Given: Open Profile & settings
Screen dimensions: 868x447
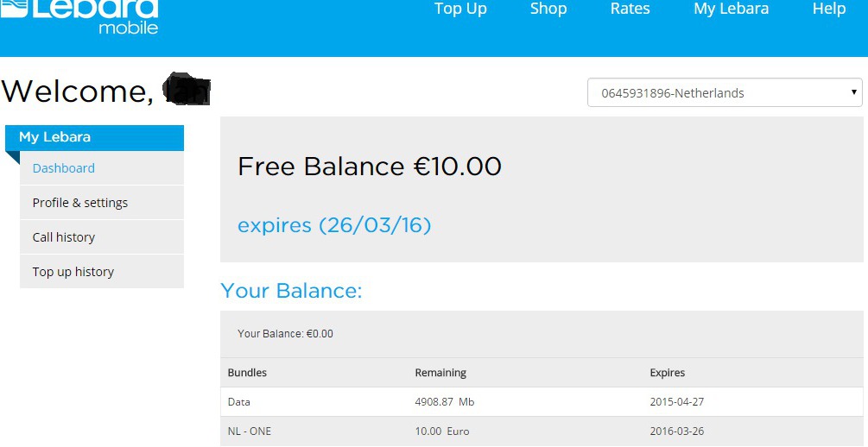Looking at the screenshot, I should click(80, 203).
